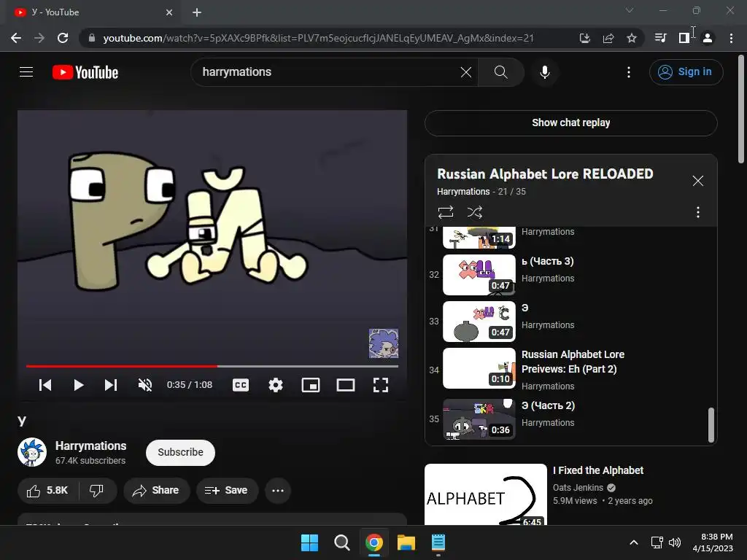Open Chrome tab search chevron
The image size is (747, 560).
[x=630, y=10]
